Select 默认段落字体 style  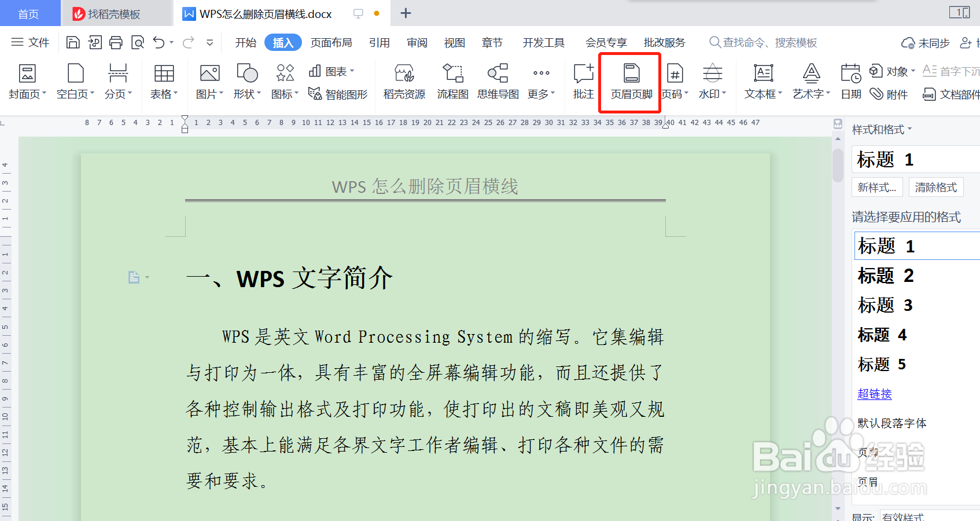[x=891, y=423]
